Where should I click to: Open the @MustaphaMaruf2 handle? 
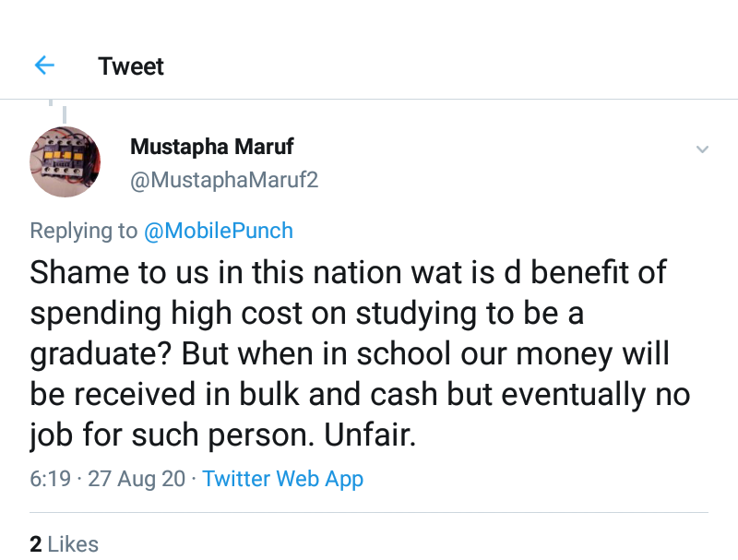point(224,180)
